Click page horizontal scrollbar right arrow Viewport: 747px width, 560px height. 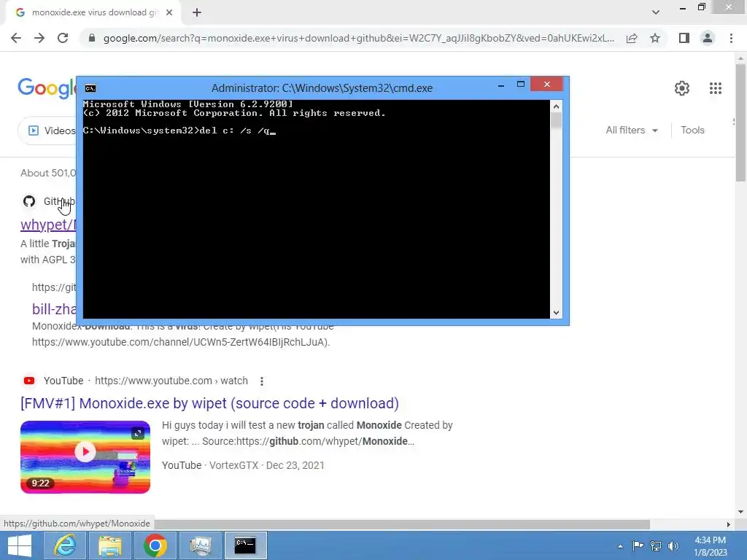729,524
